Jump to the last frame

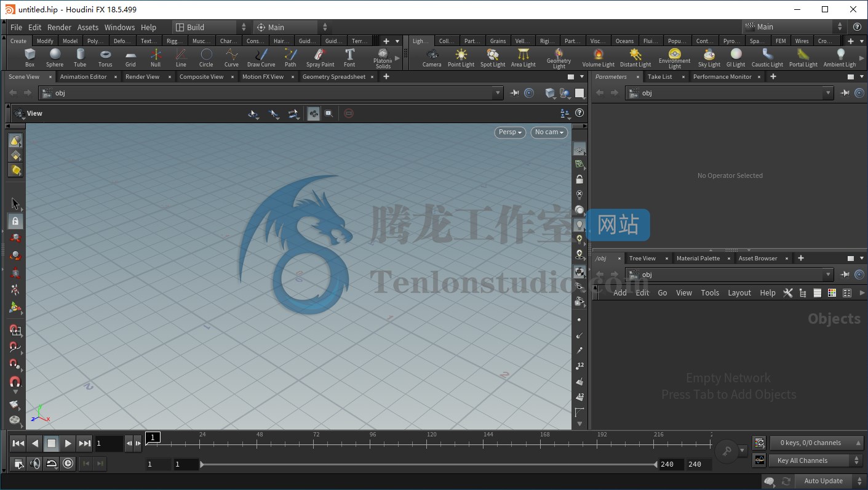pos(85,443)
